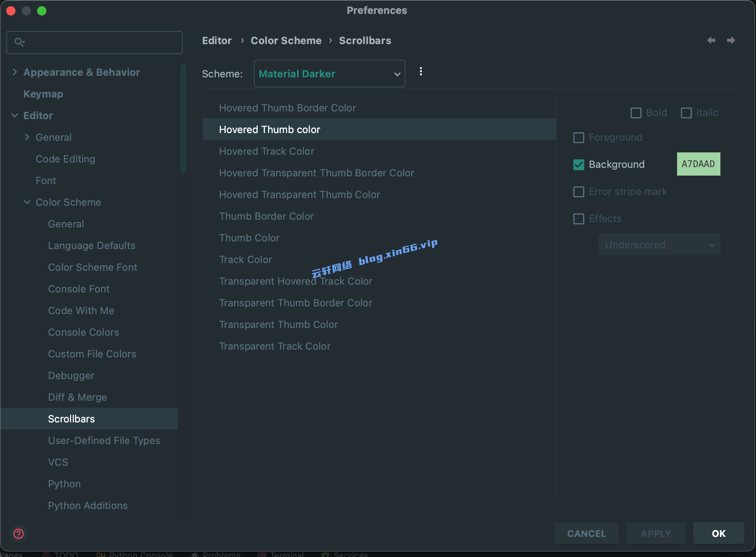756x557 pixels.
Task: Click the forward navigation arrow
Action: (731, 40)
